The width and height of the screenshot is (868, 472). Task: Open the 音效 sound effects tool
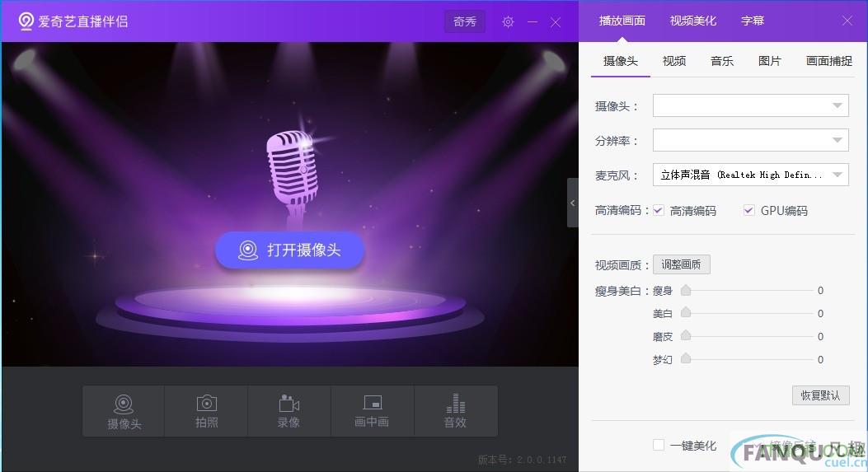[x=456, y=411]
